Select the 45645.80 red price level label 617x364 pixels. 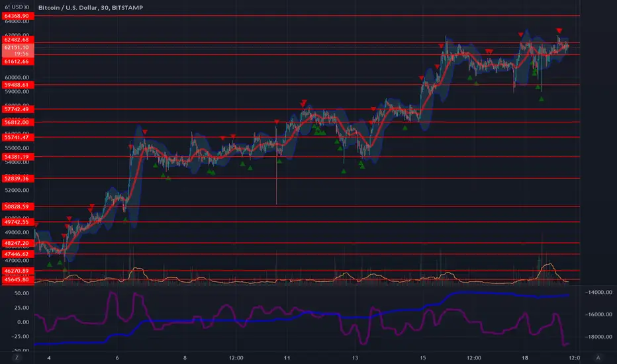pyautogui.click(x=17, y=280)
